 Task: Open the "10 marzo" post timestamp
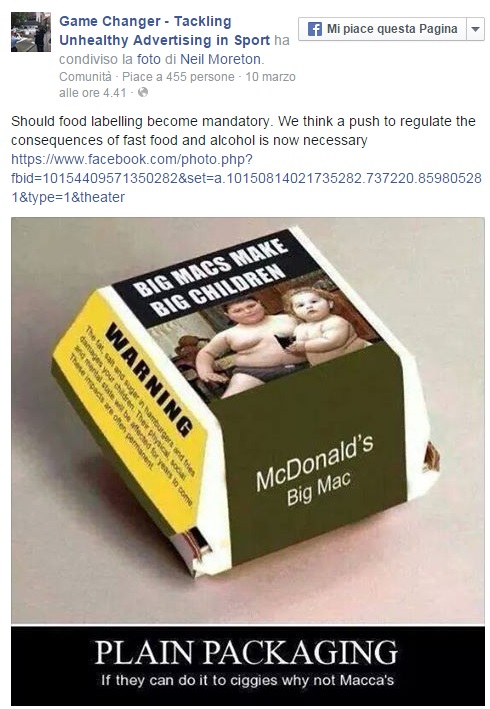(x=177, y=85)
